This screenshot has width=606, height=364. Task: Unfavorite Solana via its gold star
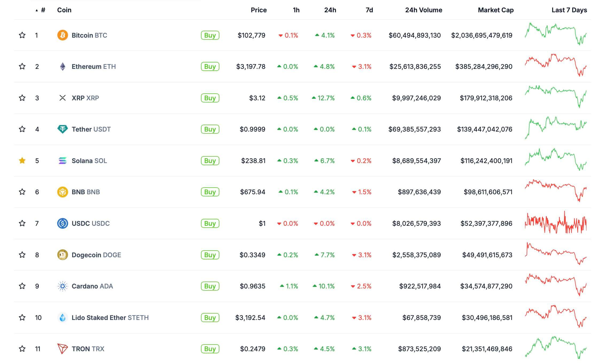[x=22, y=161]
